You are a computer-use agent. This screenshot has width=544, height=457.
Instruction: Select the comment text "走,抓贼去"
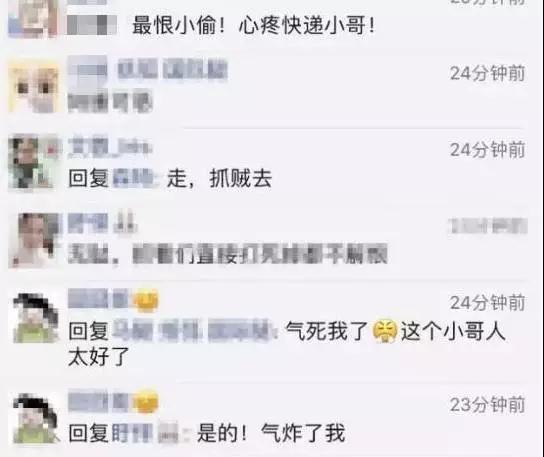(219, 179)
